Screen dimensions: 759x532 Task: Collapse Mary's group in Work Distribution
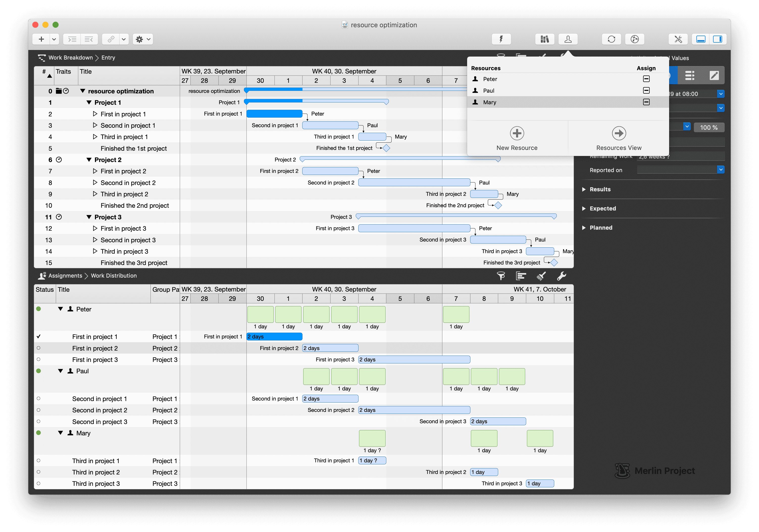click(x=61, y=433)
